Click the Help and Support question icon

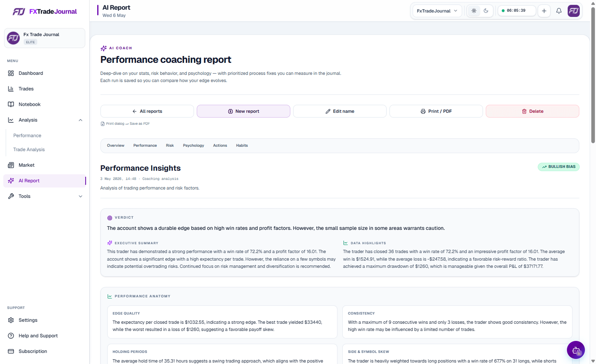click(11, 336)
